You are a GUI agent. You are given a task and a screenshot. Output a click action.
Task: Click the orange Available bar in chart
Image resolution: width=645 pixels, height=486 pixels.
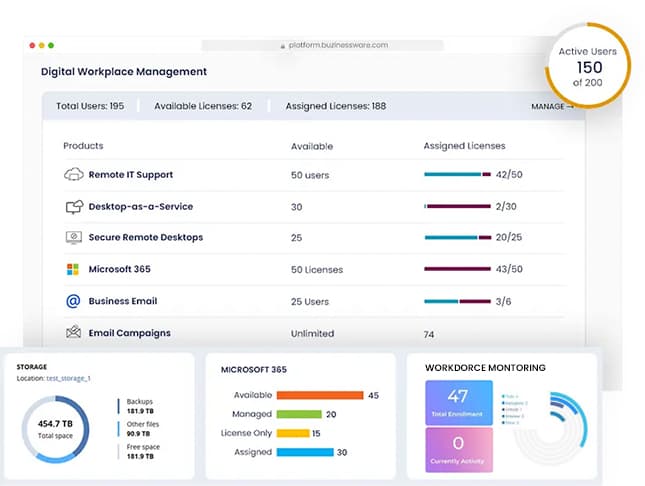point(319,395)
